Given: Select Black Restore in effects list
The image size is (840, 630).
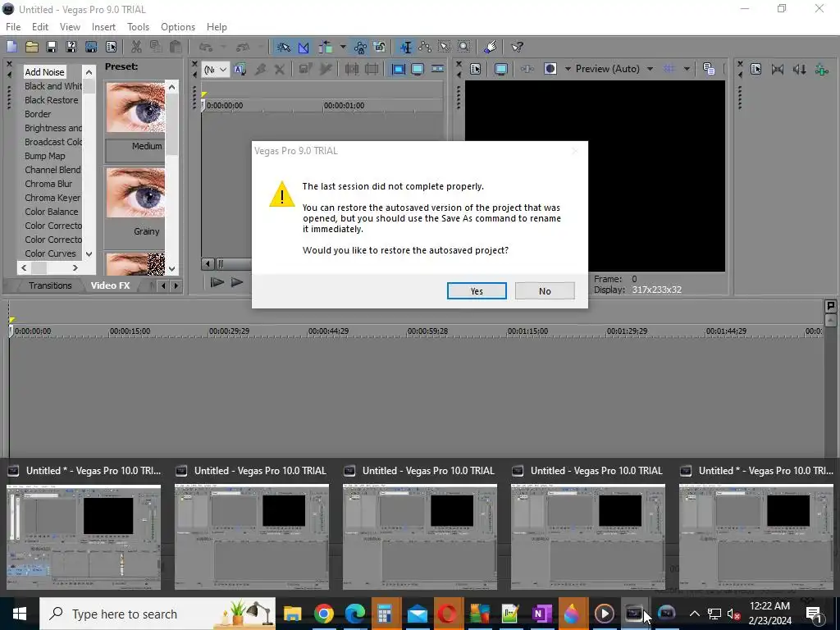Looking at the screenshot, I should coord(52,100).
